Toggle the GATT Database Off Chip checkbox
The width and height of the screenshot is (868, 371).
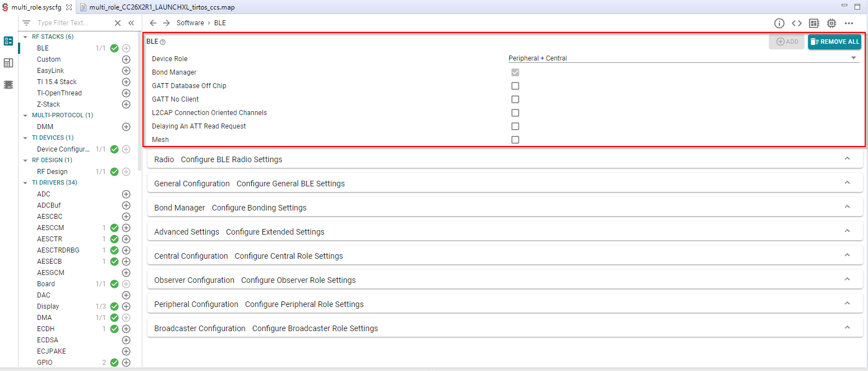click(x=515, y=85)
